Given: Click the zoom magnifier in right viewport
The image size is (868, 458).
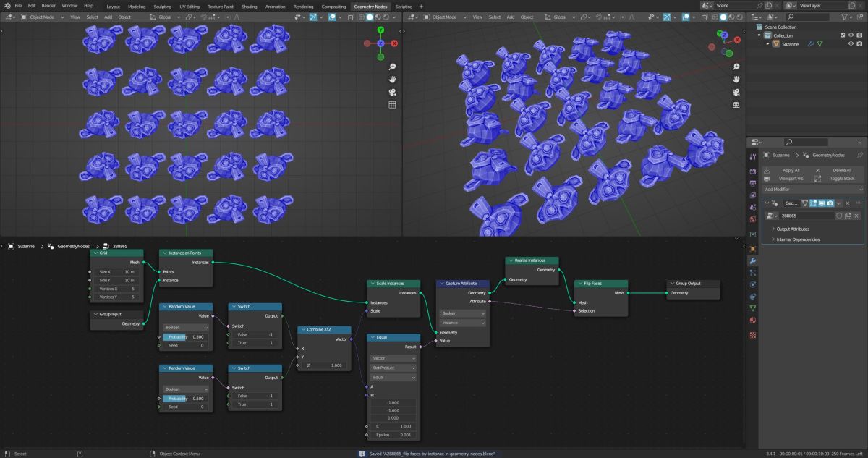Looking at the screenshot, I should (736, 67).
